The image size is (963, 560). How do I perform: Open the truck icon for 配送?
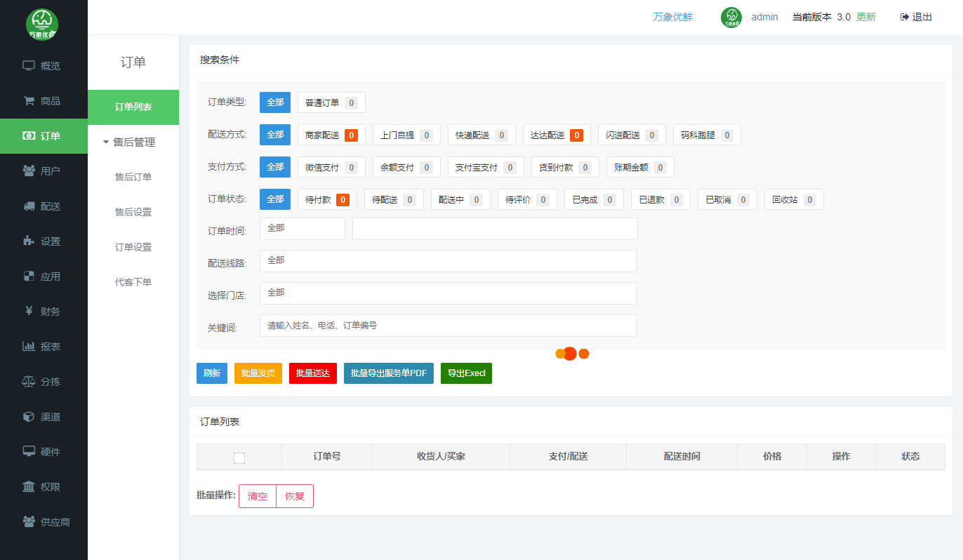click(29, 206)
